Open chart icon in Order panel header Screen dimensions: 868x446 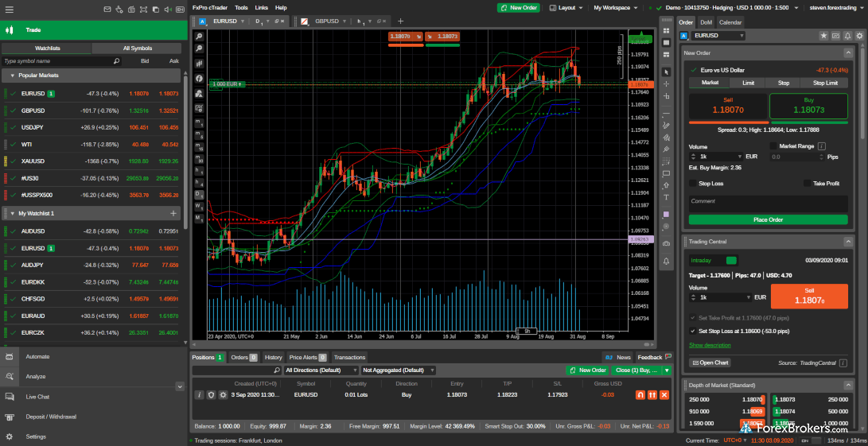pyautogui.click(x=836, y=36)
